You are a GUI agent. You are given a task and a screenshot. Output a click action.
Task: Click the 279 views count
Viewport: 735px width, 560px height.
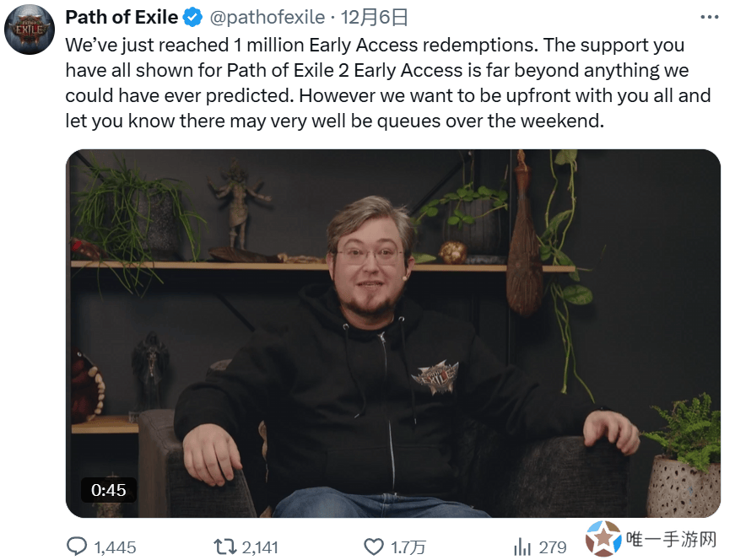[x=553, y=547]
